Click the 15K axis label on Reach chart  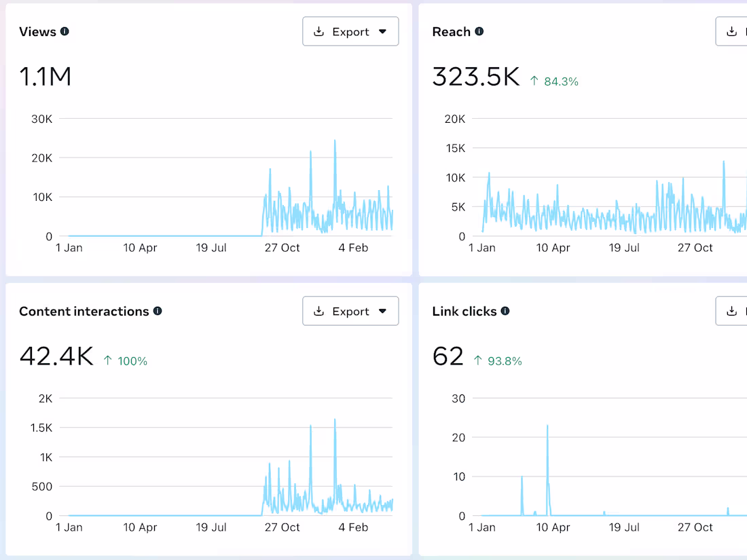(456, 149)
